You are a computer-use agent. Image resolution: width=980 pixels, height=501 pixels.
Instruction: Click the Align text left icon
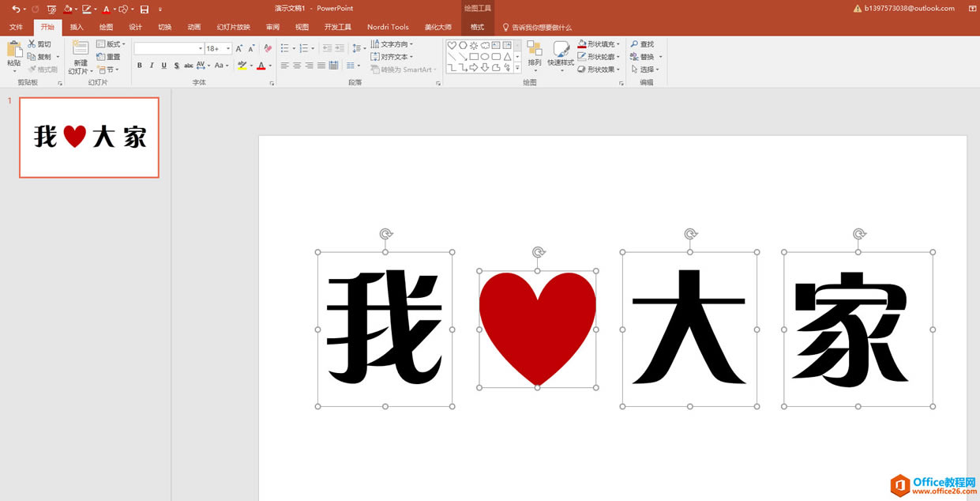(x=285, y=66)
